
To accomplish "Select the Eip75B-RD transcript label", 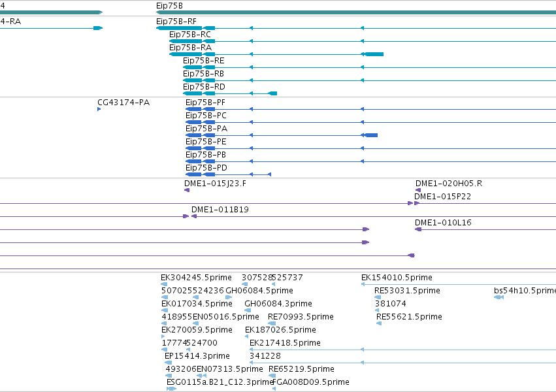I will click(x=204, y=87).
